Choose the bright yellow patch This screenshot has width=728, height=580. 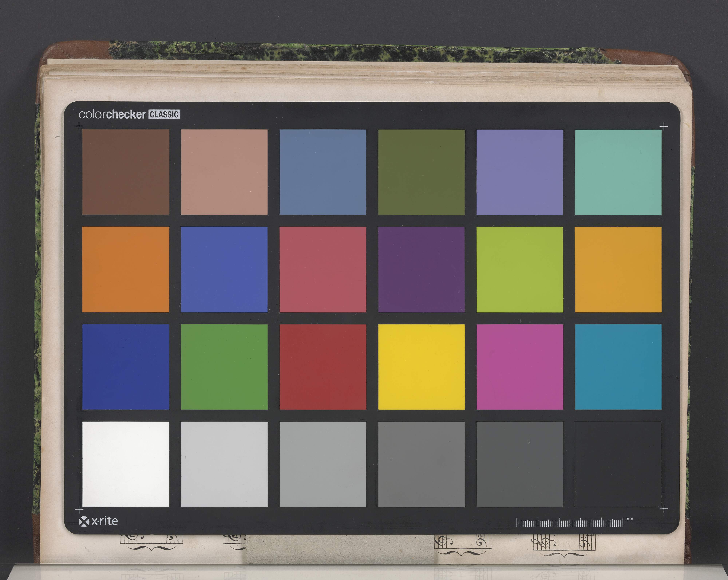pyautogui.click(x=421, y=367)
